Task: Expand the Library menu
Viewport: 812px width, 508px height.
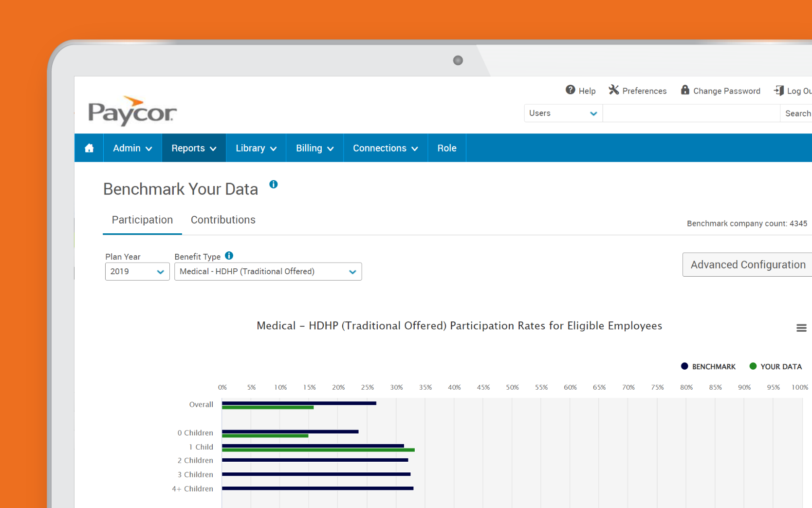Action: point(256,148)
